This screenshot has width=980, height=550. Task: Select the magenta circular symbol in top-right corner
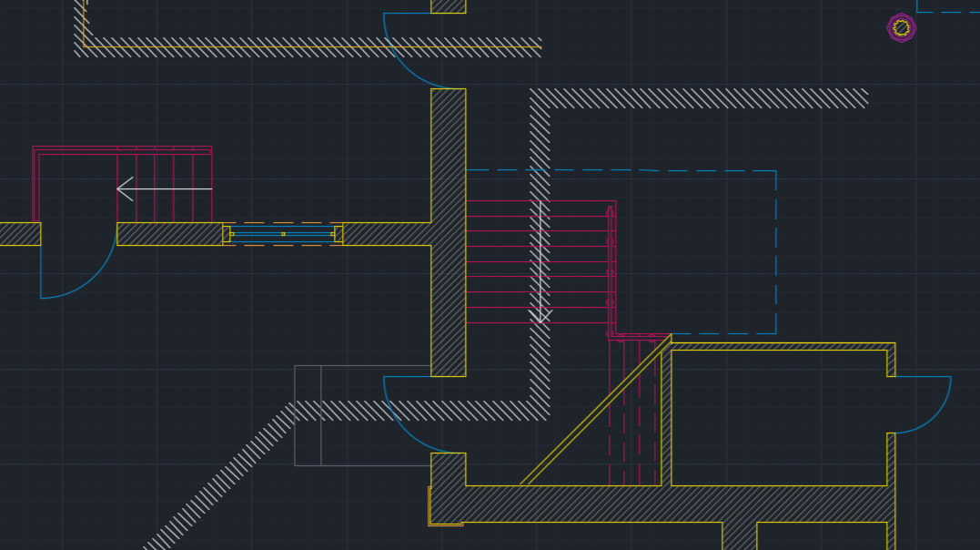click(x=901, y=28)
